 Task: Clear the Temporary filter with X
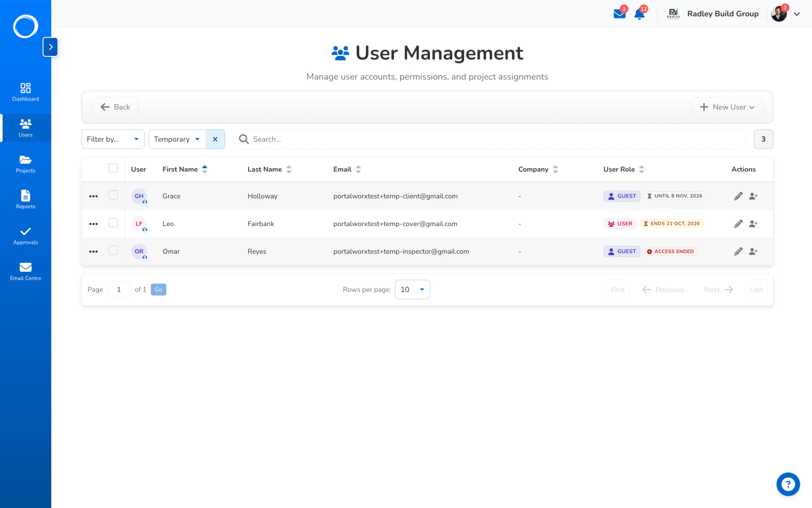point(215,139)
